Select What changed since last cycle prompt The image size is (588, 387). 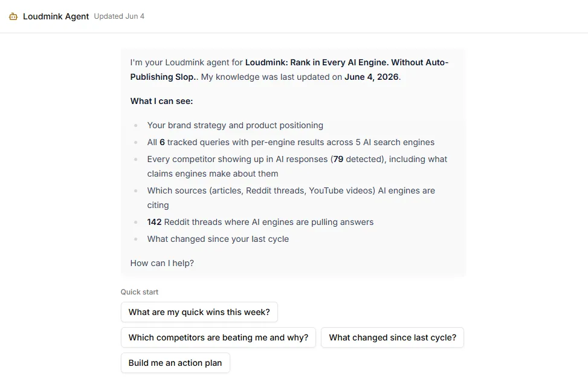pos(393,337)
